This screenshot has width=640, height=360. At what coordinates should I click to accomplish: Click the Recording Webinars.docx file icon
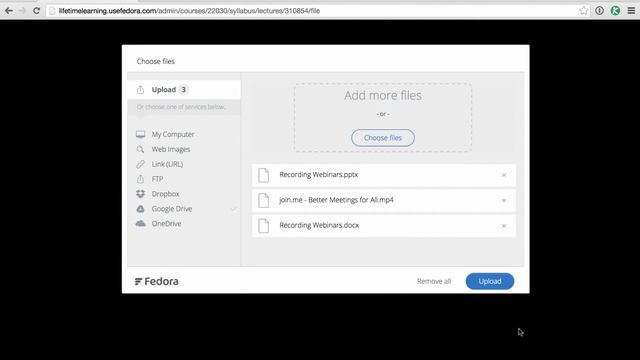point(264,226)
